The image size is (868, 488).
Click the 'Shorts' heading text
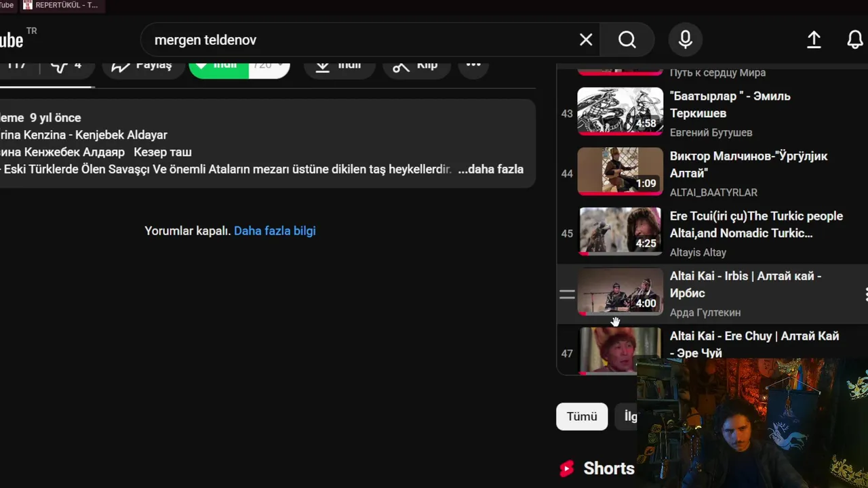click(x=609, y=468)
